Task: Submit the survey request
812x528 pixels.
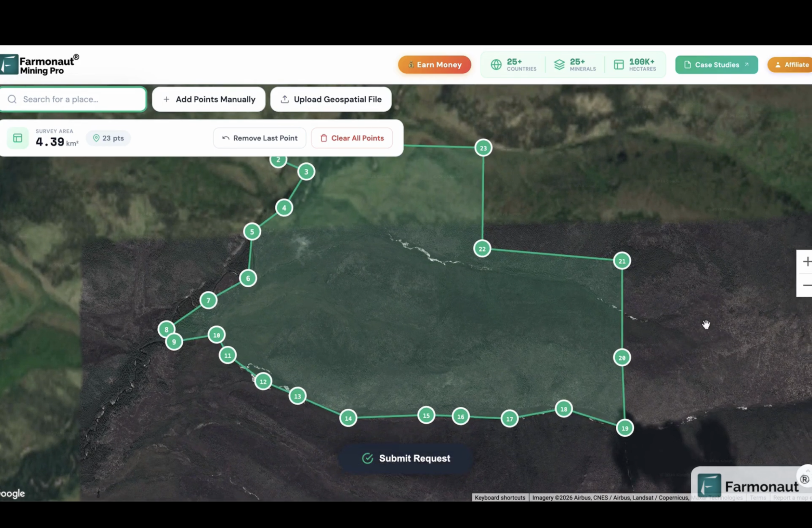Action: point(406,458)
